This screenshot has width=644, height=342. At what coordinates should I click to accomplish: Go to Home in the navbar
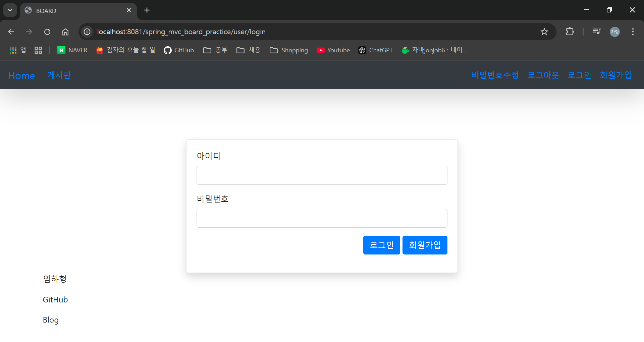(21, 76)
